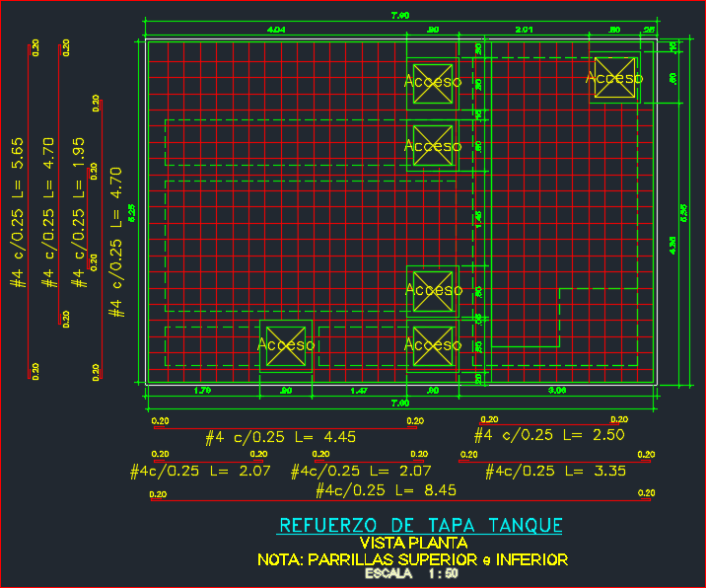Viewport: 706px width, 588px height.
Task: Click the #4c/0.25 L= 3.35 rebar label
Action: click(555, 471)
